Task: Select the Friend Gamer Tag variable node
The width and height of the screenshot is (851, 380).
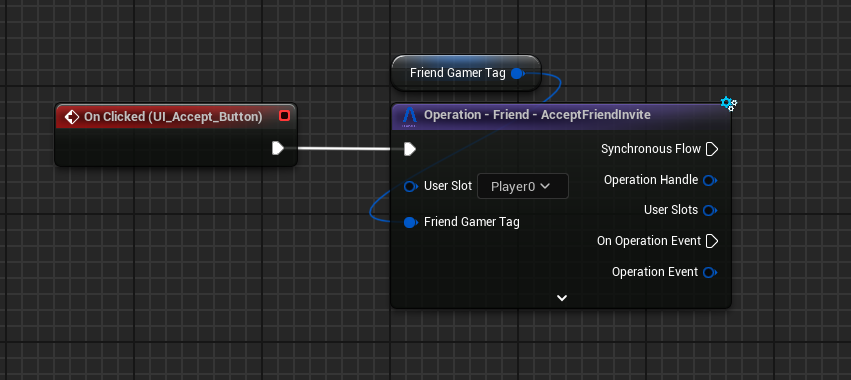Action: (x=466, y=73)
